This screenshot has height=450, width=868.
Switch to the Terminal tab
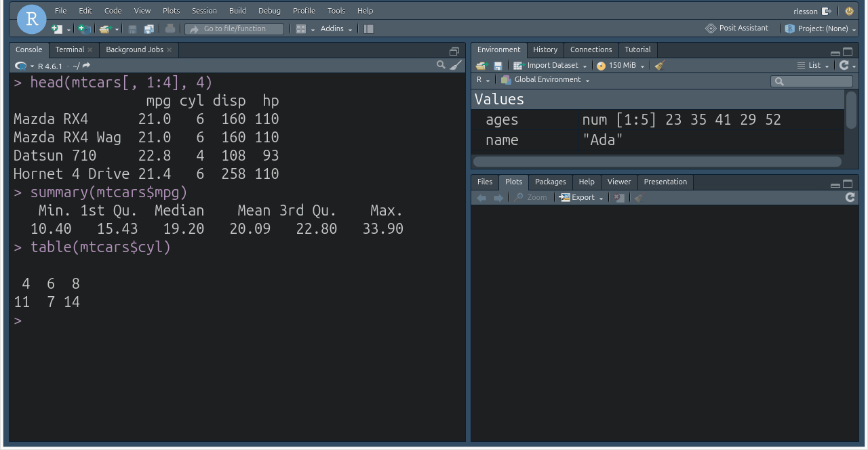[x=70, y=49]
